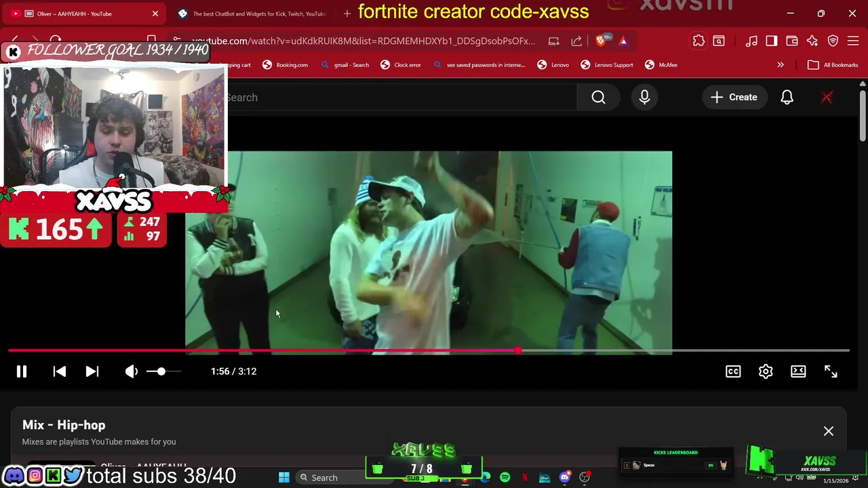Open the Clock error bookmark
The image size is (868, 488).
[x=401, y=65]
